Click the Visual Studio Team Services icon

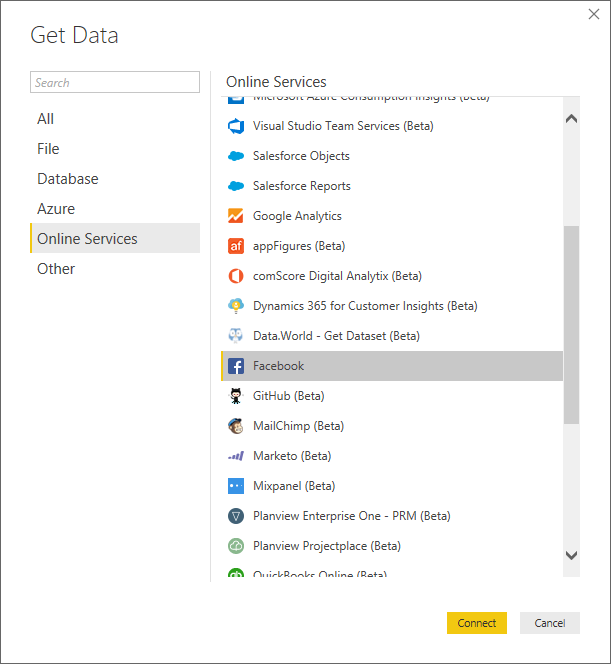coord(236,126)
